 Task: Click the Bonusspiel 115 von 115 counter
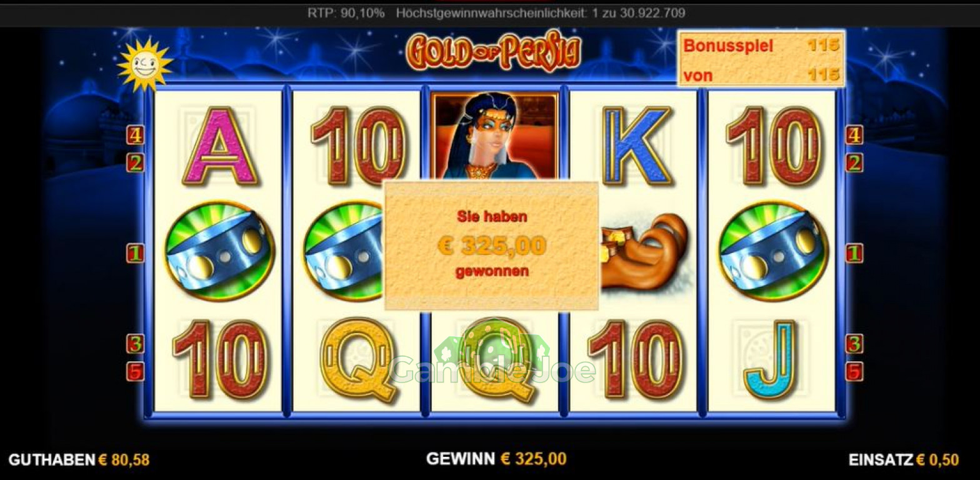(x=761, y=59)
